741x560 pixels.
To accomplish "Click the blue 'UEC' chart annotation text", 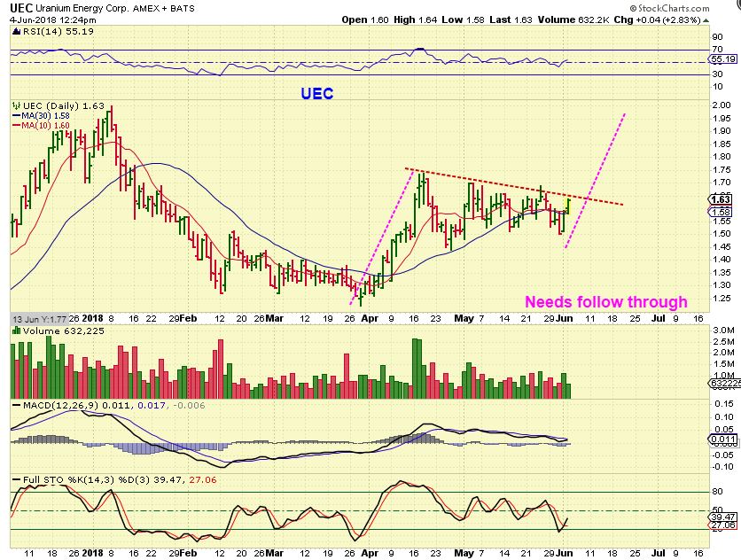I will pos(317,94).
